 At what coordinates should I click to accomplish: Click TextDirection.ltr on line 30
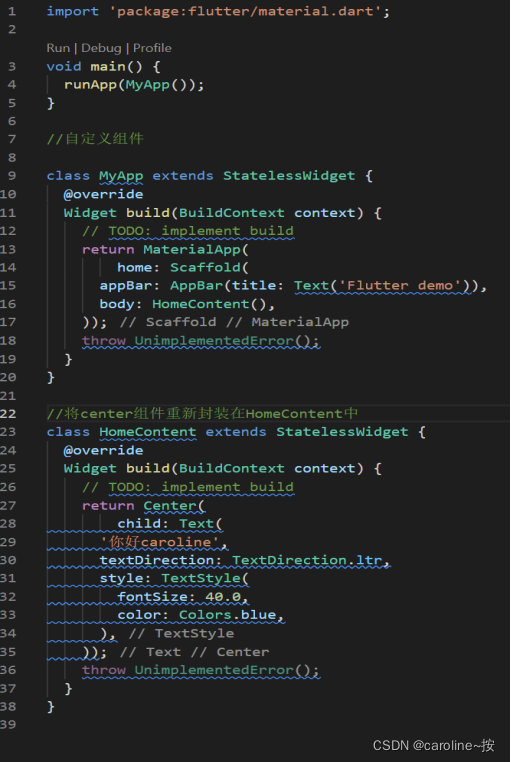[307, 560]
